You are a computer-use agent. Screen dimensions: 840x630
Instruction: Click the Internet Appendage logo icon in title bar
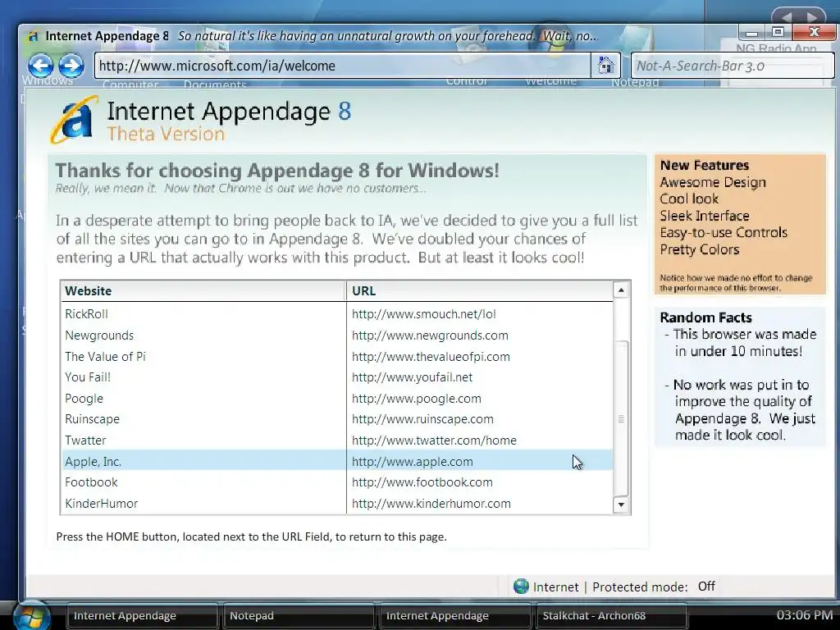point(33,36)
